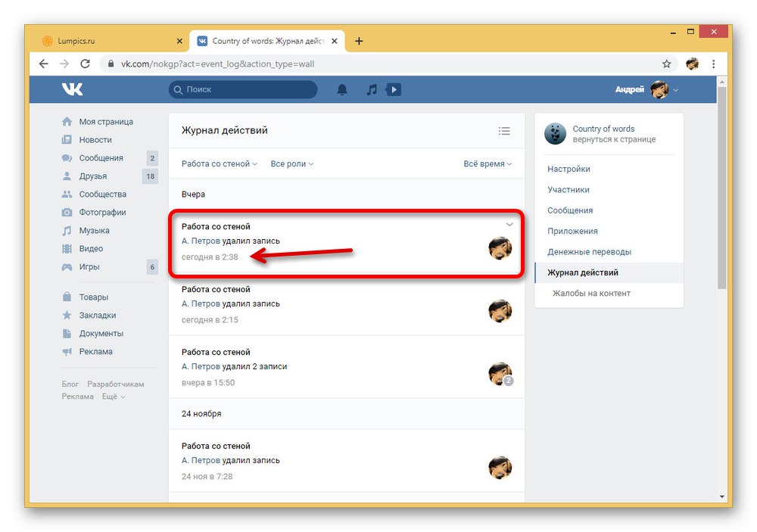Select Журнал действий menu item
Screen dimensions: 757x532
point(609,272)
